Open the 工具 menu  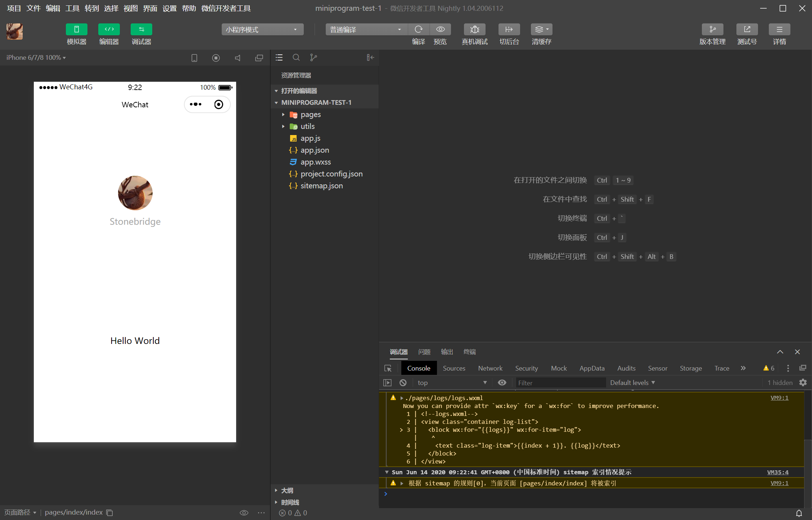tap(72, 8)
